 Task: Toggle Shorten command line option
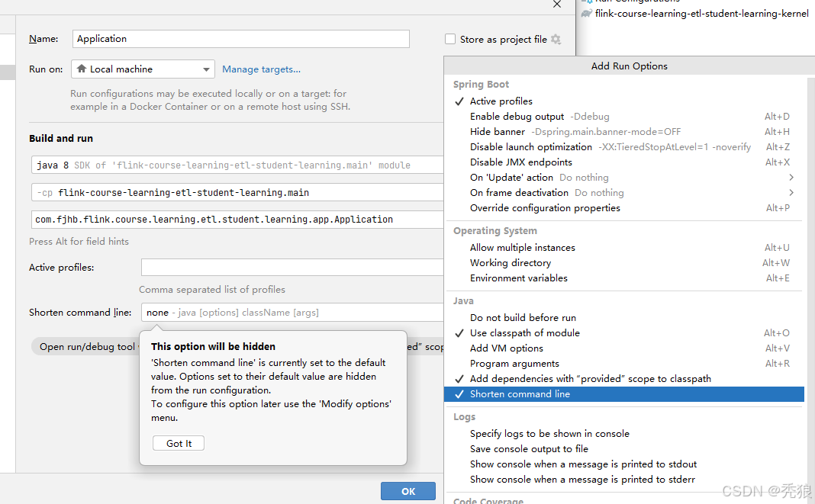pyautogui.click(x=623, y=394)
